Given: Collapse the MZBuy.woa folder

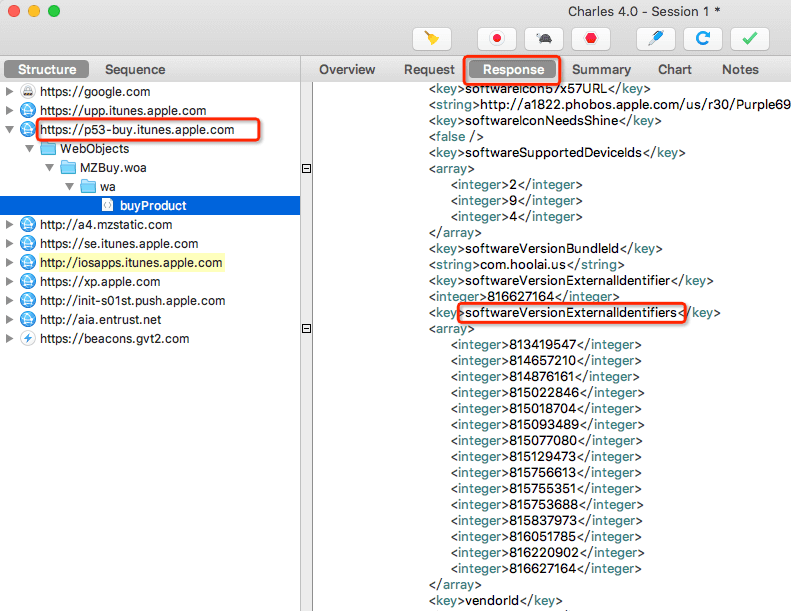Looking at the screenshot, I should click(x=50, y=168).
